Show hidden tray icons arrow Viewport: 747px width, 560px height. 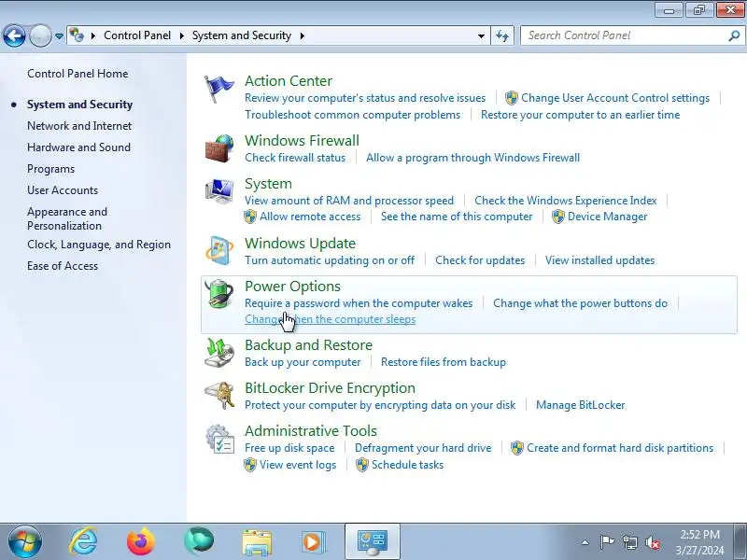tap(585, 542)
